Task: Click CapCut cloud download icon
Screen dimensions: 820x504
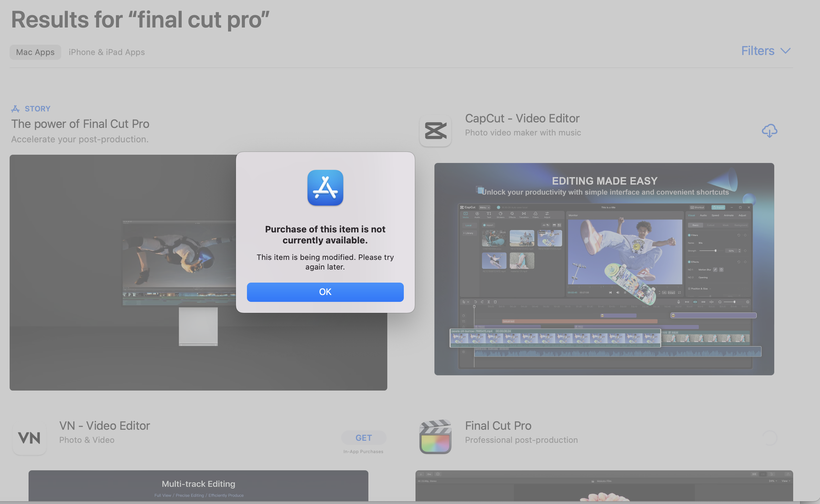Action: click(x=769, y=131)
